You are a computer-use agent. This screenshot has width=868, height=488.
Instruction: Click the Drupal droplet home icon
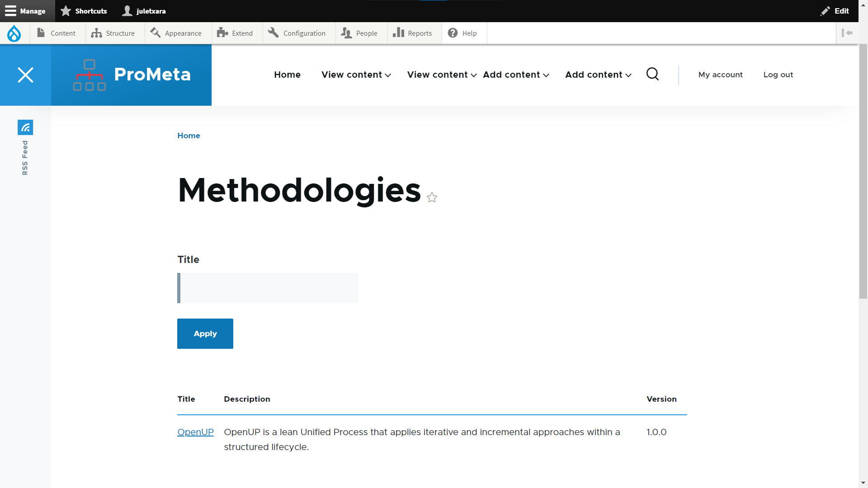(x=14, y=33)
